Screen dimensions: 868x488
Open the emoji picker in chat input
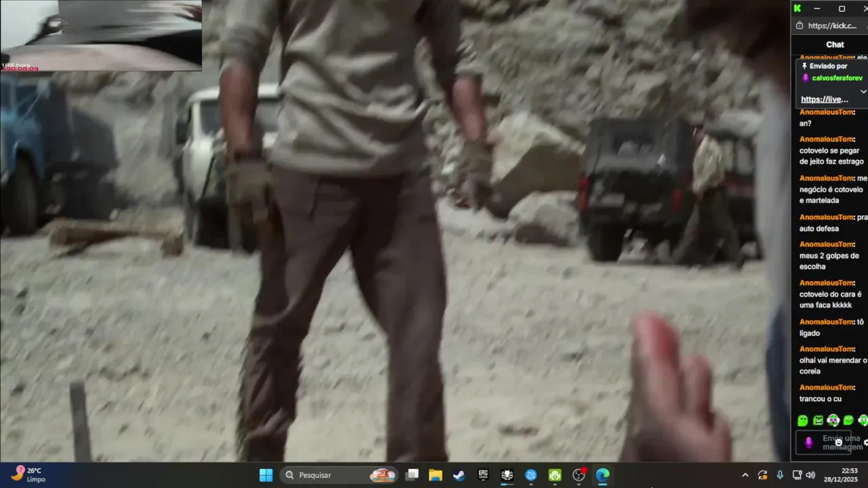click(x=839, y=443)
